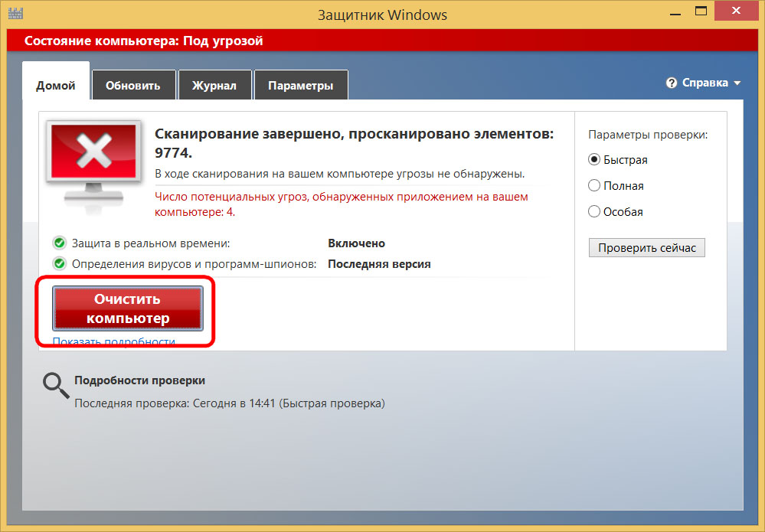Click the help question mark icon
This screenshot has height=532, width=765.
672,83
